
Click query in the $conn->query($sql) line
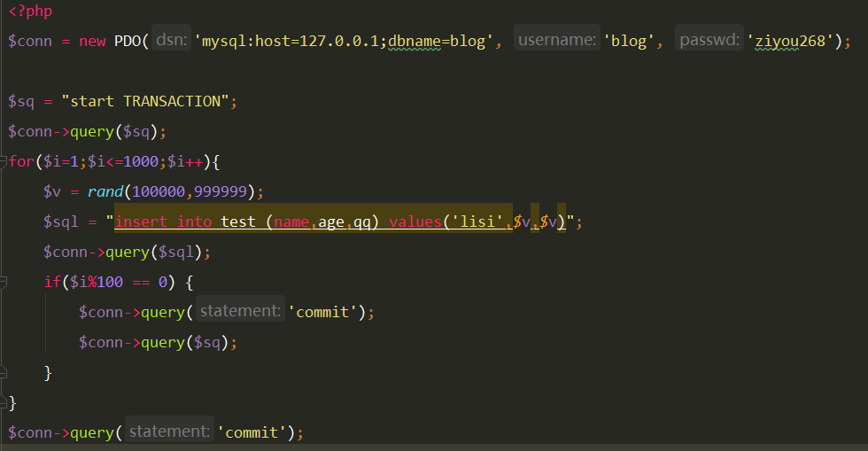(128, 253)
